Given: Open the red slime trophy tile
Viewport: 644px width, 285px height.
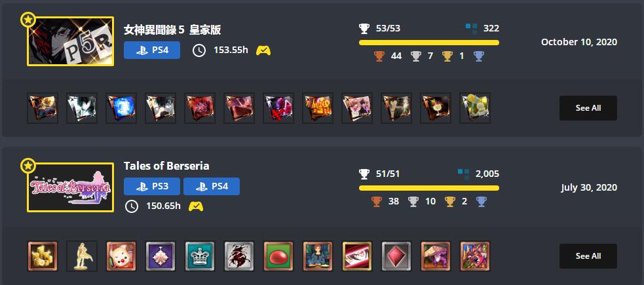Looking at the screenshot, I should coord(278,256).
